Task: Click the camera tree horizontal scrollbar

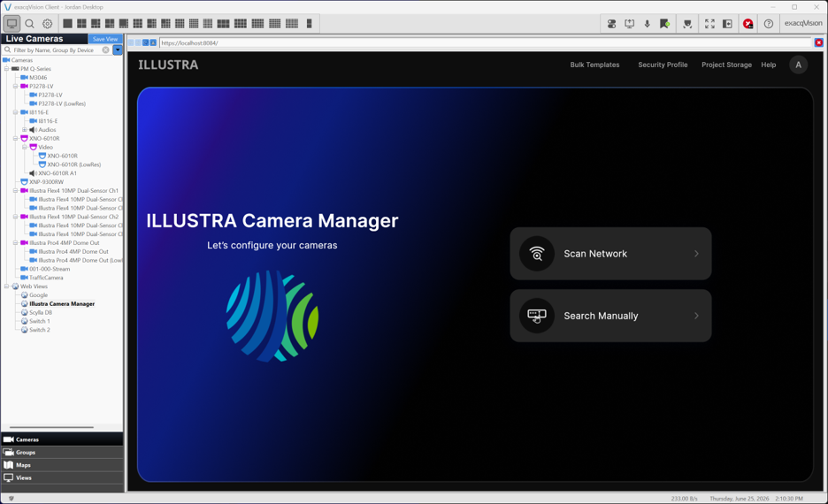Action: pyautogui.click(x=51, y=427)
